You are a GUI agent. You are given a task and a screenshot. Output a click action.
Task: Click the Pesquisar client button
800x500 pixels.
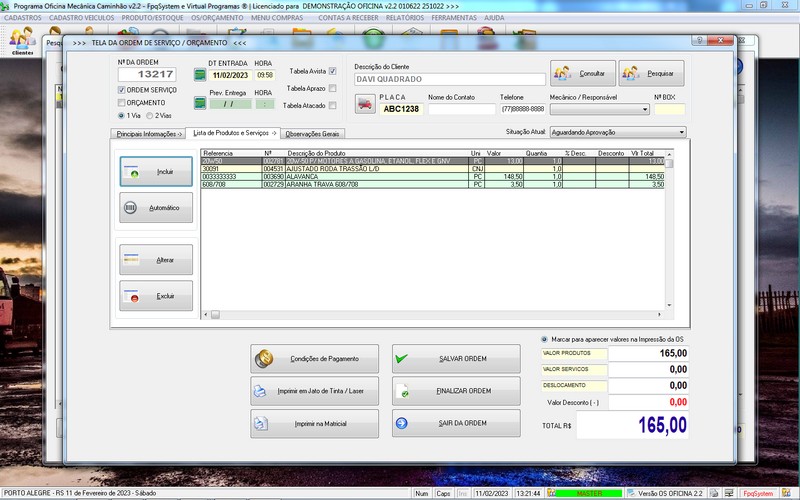click(x=652, y=73)
